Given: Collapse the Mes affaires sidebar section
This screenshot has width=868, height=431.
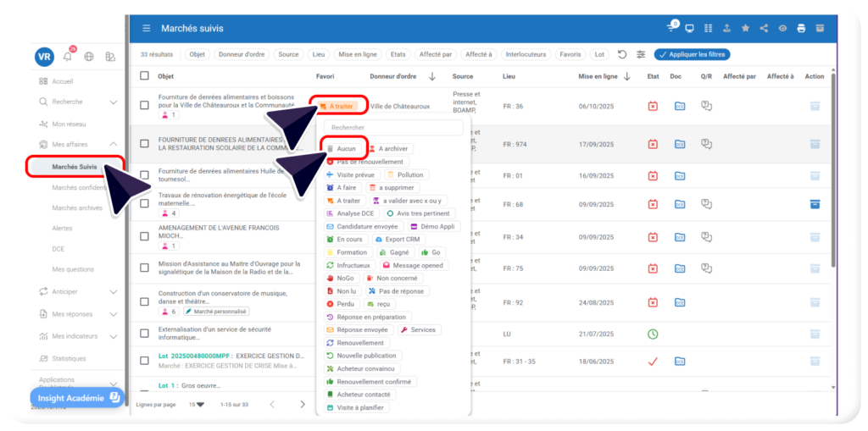Looking at the screenshot, I should [x=114, y=145].
